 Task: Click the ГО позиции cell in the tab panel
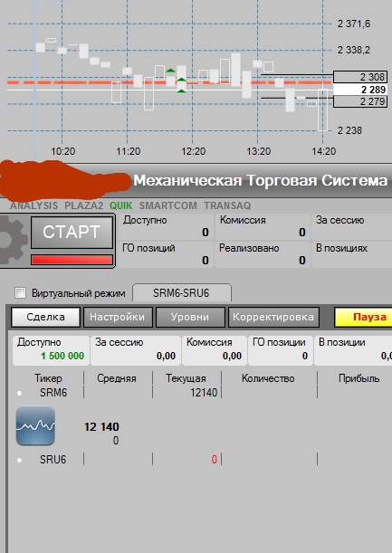click(x=280, y=350)
